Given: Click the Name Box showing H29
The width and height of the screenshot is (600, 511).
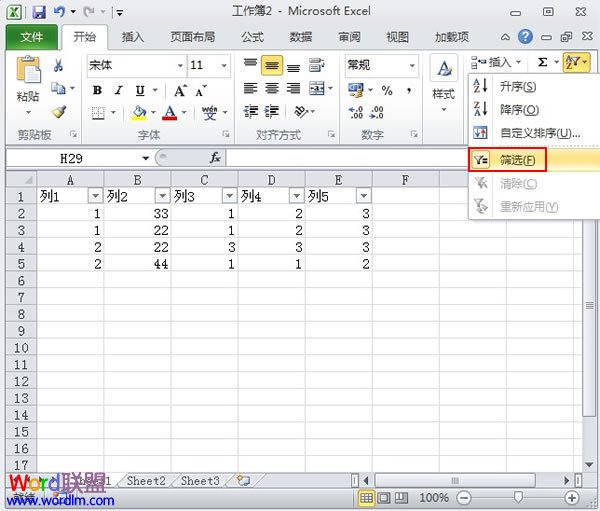Looking at the screenshot, I should [x=72, y=158].
